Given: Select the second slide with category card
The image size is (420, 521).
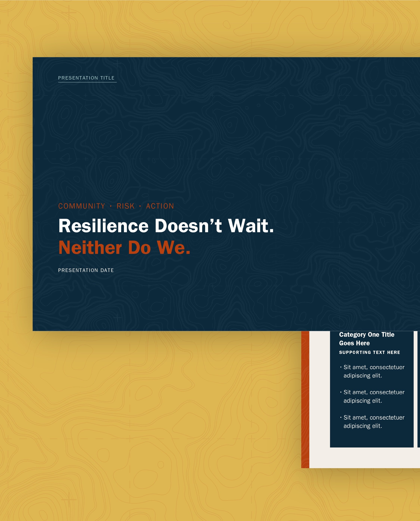Looking at the screenshot, I should pyautogui.click(x=360, y=399).
